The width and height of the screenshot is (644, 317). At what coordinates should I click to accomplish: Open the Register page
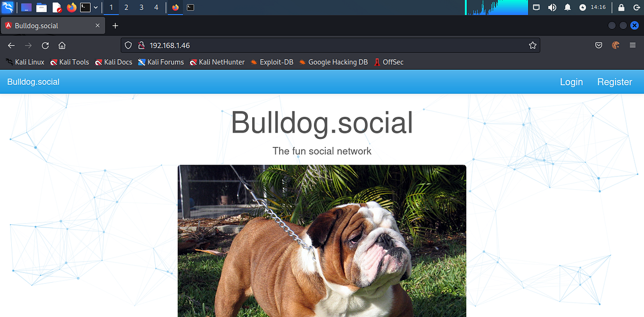(x=614, y=82)
